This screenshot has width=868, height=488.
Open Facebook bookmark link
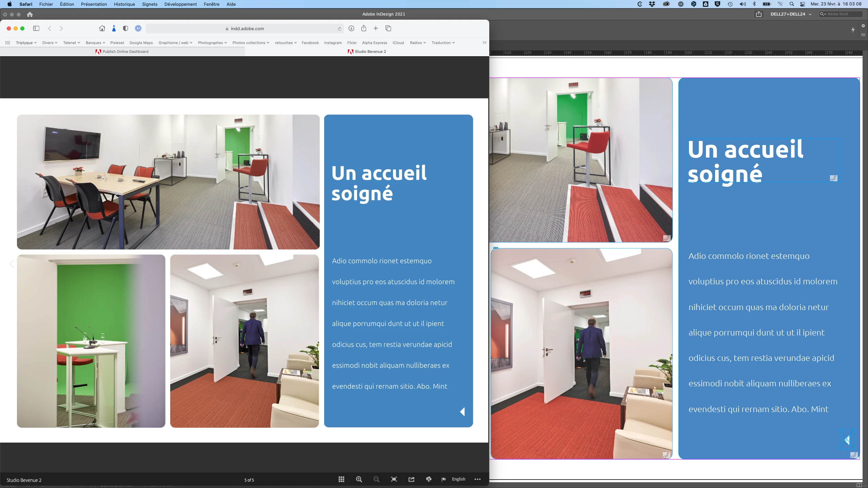310,43
